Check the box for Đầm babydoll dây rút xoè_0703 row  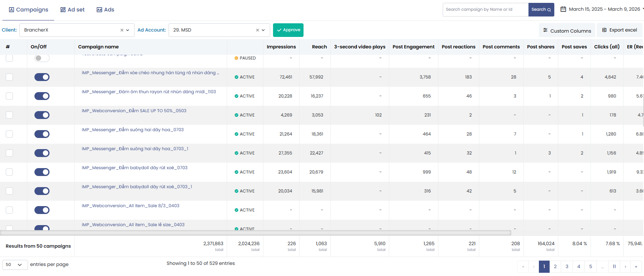[9, 172]
